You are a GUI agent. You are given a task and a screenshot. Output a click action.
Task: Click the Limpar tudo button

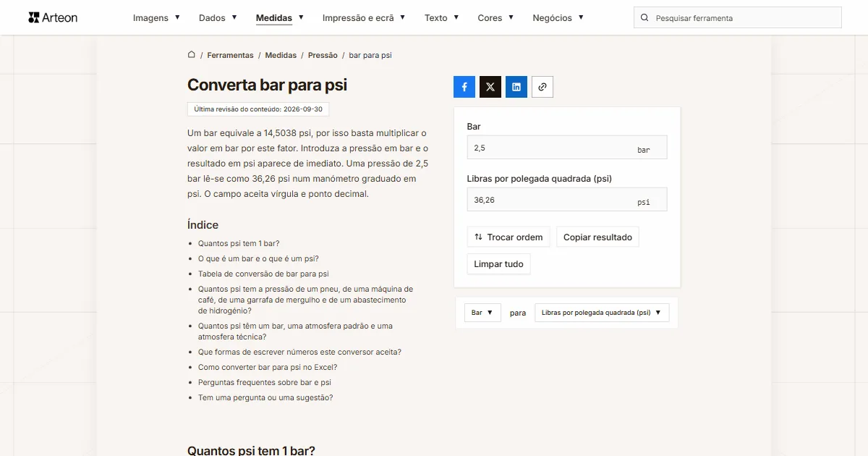(x=499, y=264)
